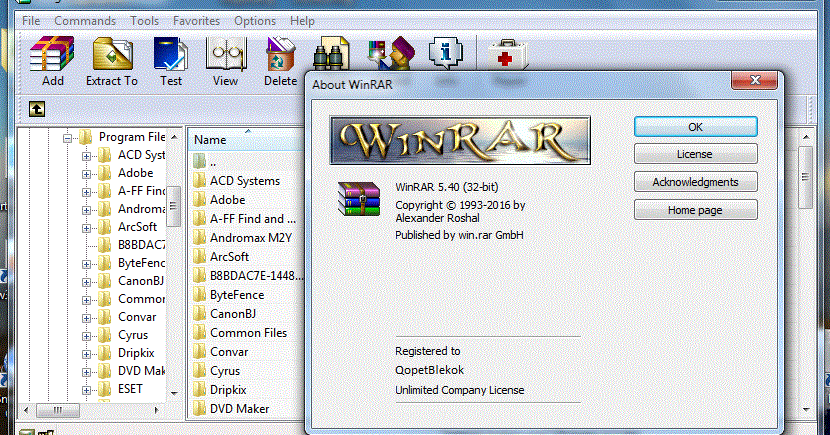
Task: Open the Tools menu
Action: tap(145, 21)
